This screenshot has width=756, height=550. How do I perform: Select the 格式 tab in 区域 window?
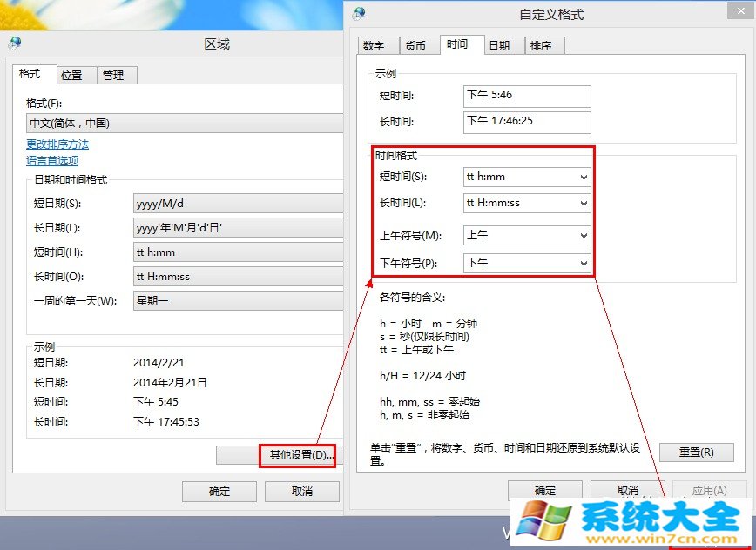click(34, 74)
